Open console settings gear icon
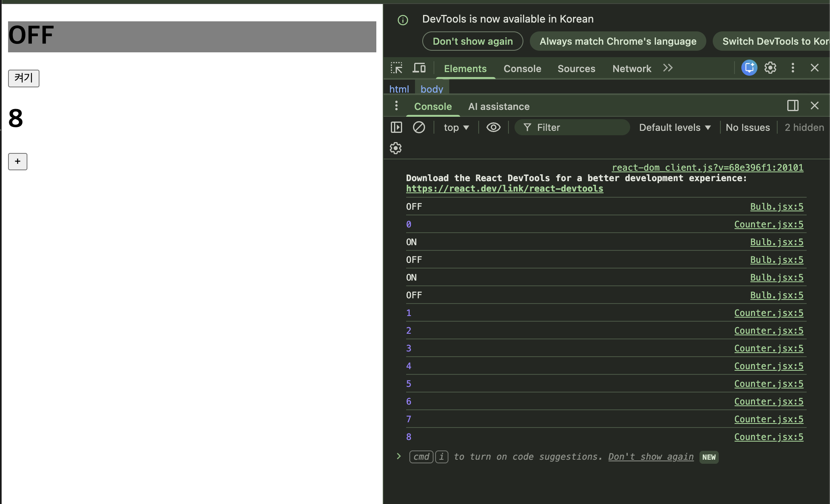 396,148
